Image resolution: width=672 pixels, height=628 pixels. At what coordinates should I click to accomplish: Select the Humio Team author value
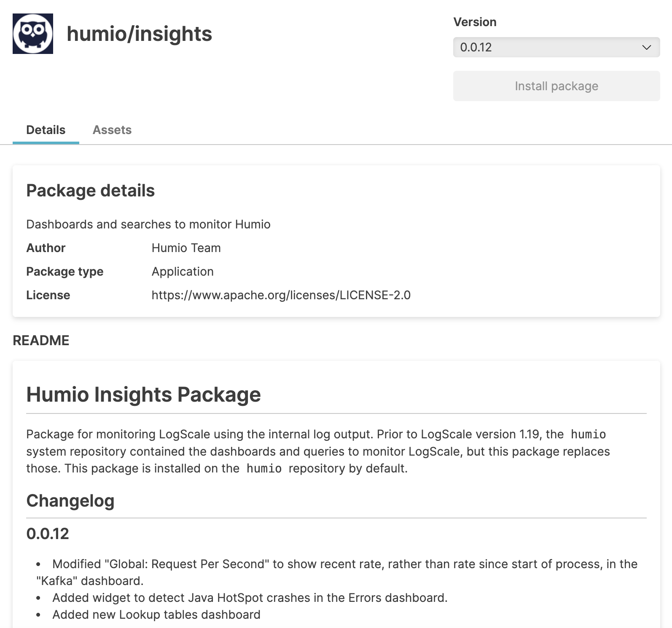click(186, 248)
